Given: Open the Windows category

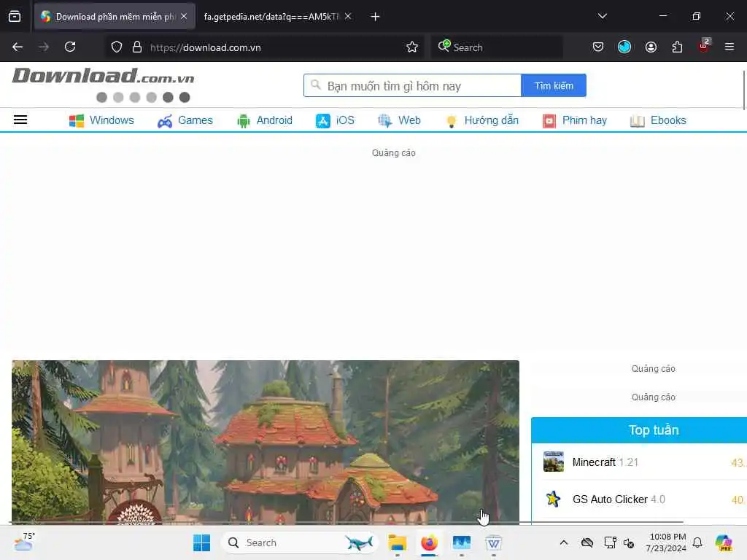Looking at the screenshot, I should click(x=101, y=120).
